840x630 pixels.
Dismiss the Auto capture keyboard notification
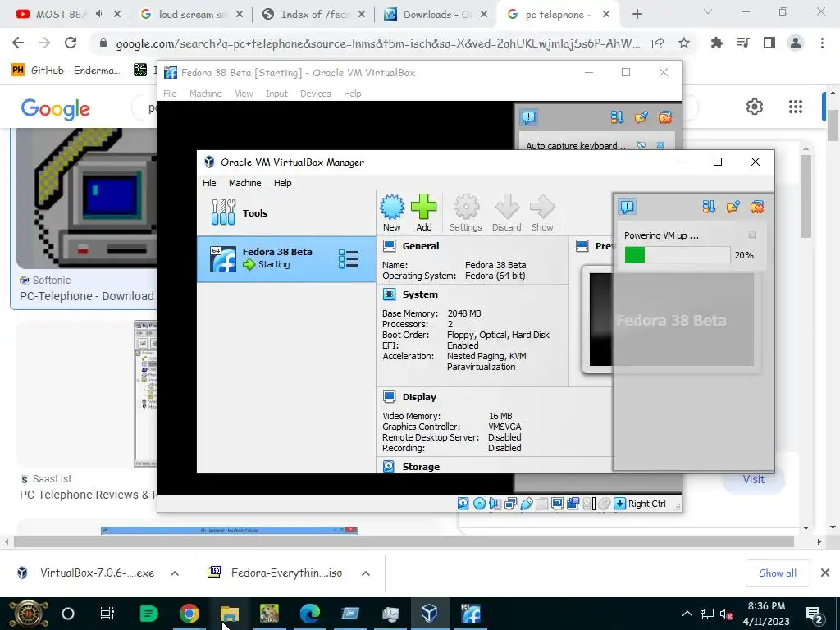660,145
